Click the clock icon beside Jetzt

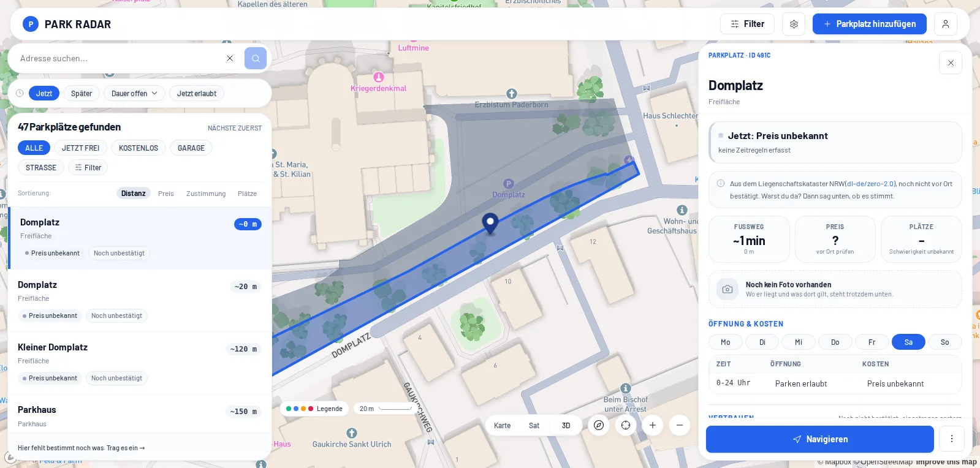click(x=20, y=93)
